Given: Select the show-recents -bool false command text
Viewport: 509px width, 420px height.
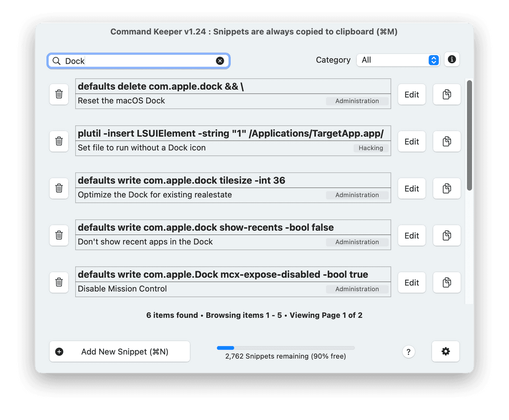Looking at the screenshot, I should 206,227.
